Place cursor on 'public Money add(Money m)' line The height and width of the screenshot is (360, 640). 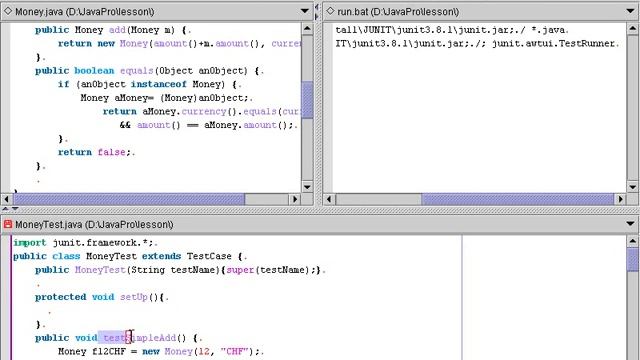[x=113, y=30]
